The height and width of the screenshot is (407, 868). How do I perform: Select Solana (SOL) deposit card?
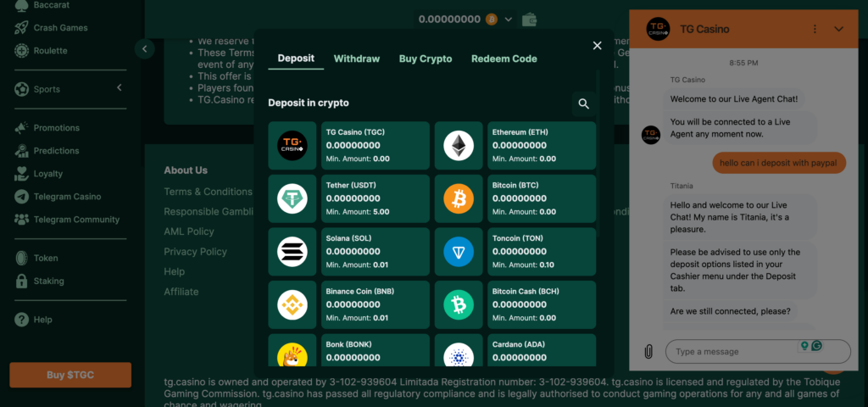(x=376, y=252)
